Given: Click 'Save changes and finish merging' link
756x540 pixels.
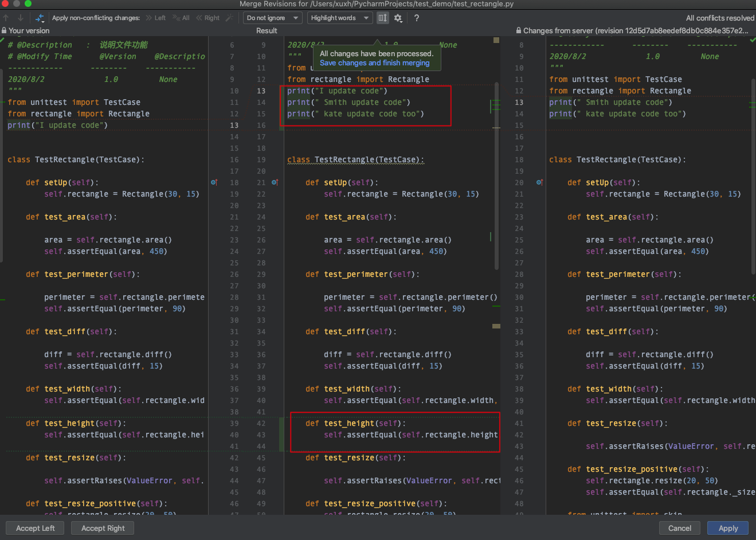Looking at the screenshot, I should (374, 63).
